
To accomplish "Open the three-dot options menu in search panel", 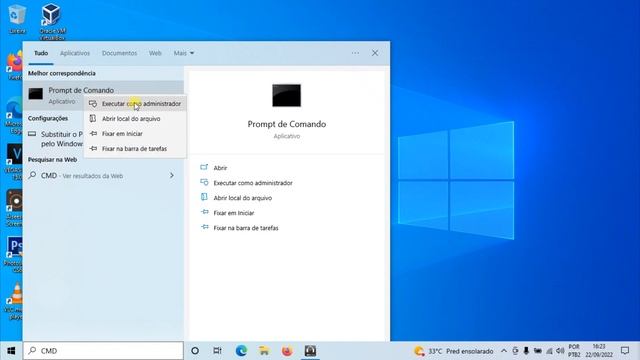I will pos(355,53).
